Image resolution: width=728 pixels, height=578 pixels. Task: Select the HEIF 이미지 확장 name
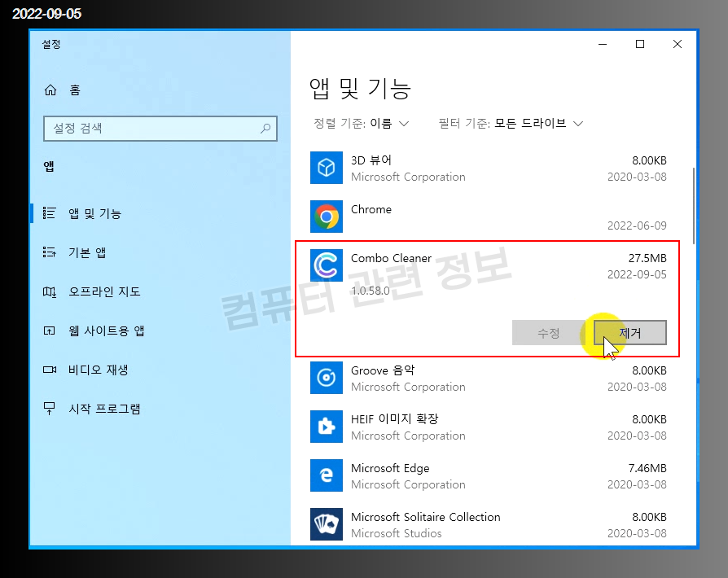[x=395, y=419]
